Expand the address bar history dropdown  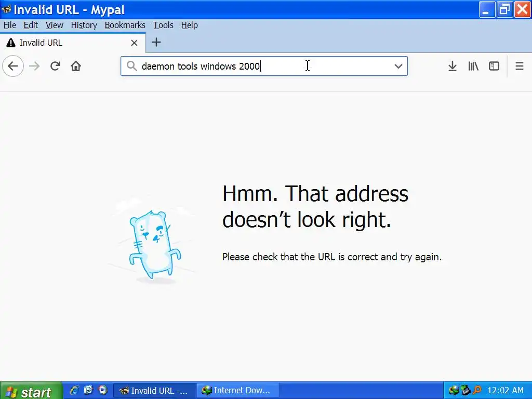click(x=398, y=66)
